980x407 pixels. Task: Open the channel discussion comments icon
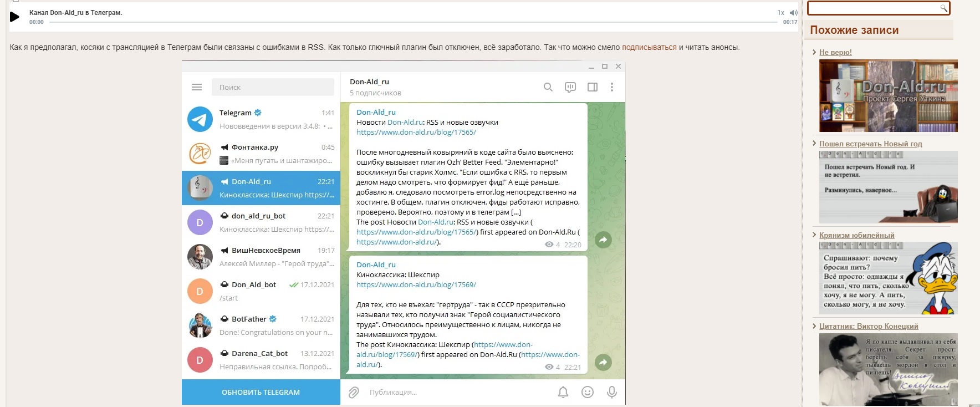click(x=570, y=87)
